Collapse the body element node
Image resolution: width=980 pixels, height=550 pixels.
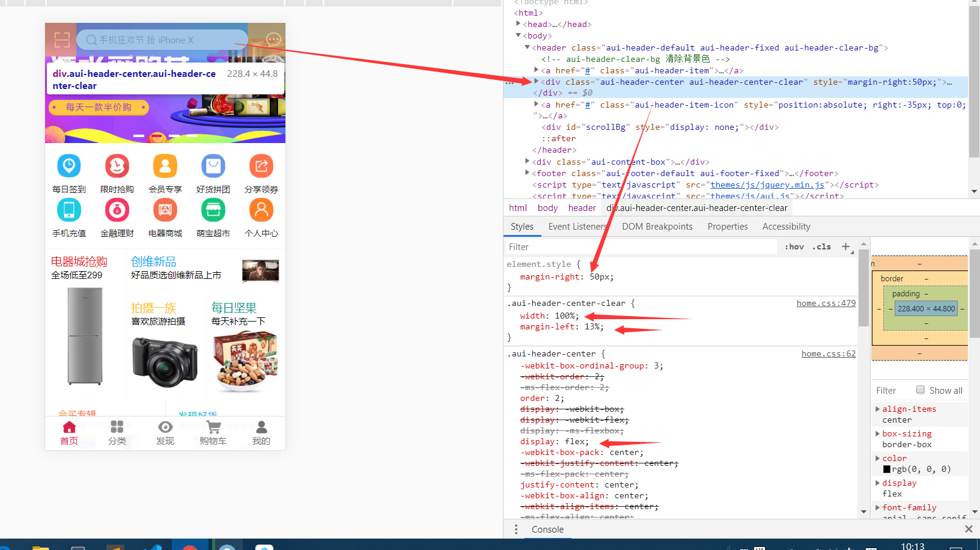click(518, 35)
